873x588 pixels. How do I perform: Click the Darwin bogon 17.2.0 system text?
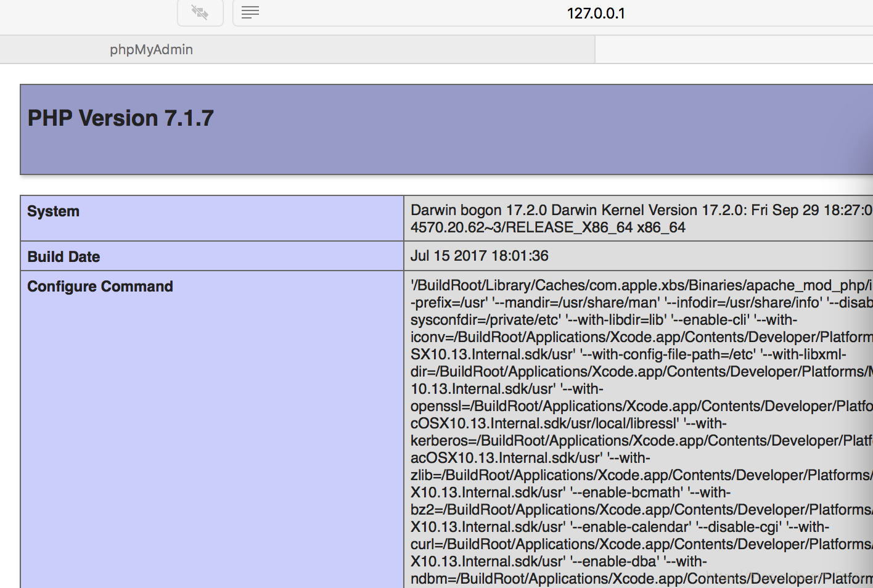[641, 210]
